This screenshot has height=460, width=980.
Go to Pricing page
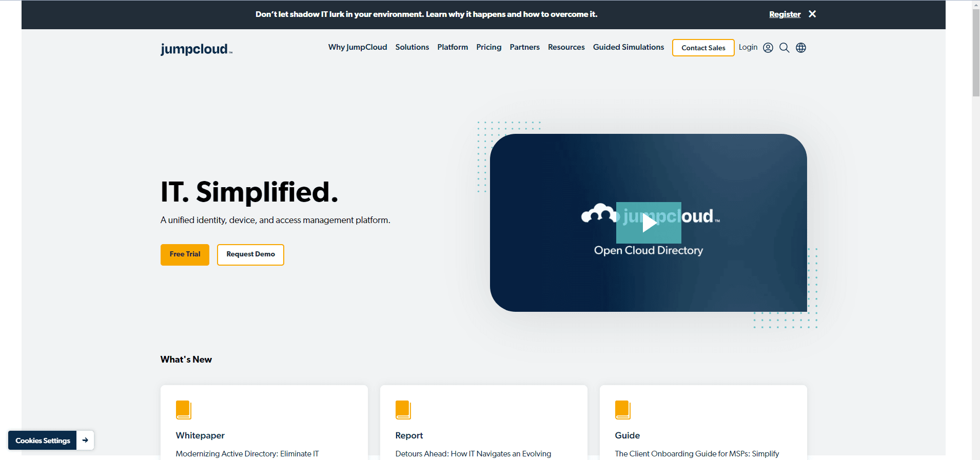pos(489,47)
